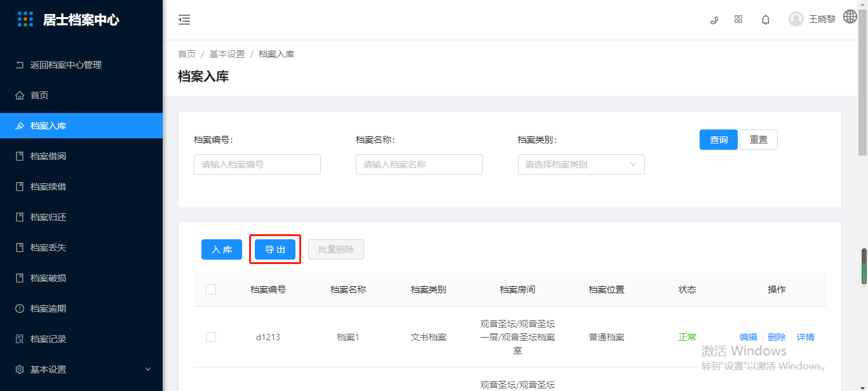
Task: Click the 返回档案中心管理 back arrow icon
Action: (x=20, y=65)
